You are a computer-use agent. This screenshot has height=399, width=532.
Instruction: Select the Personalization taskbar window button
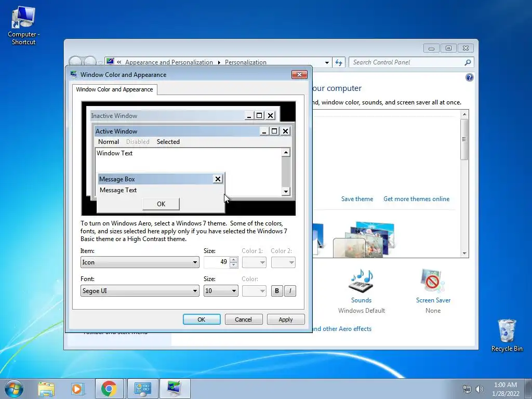click(175, 389)
